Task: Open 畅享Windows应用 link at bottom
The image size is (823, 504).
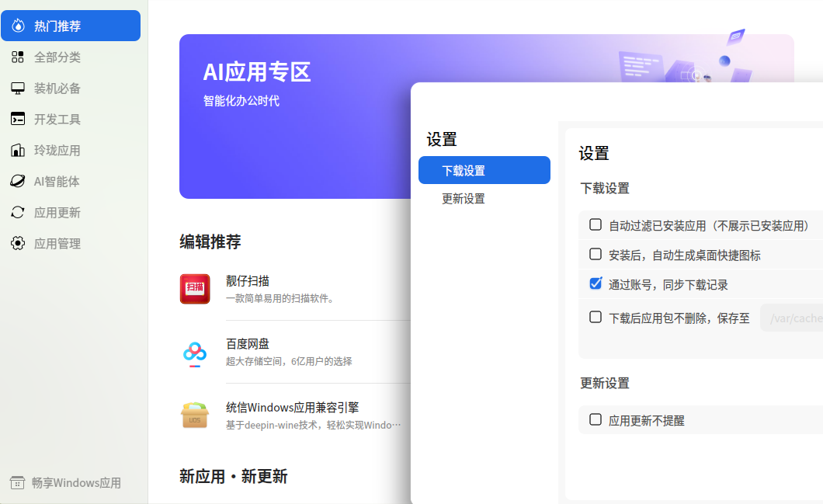Action: [66, 482]
